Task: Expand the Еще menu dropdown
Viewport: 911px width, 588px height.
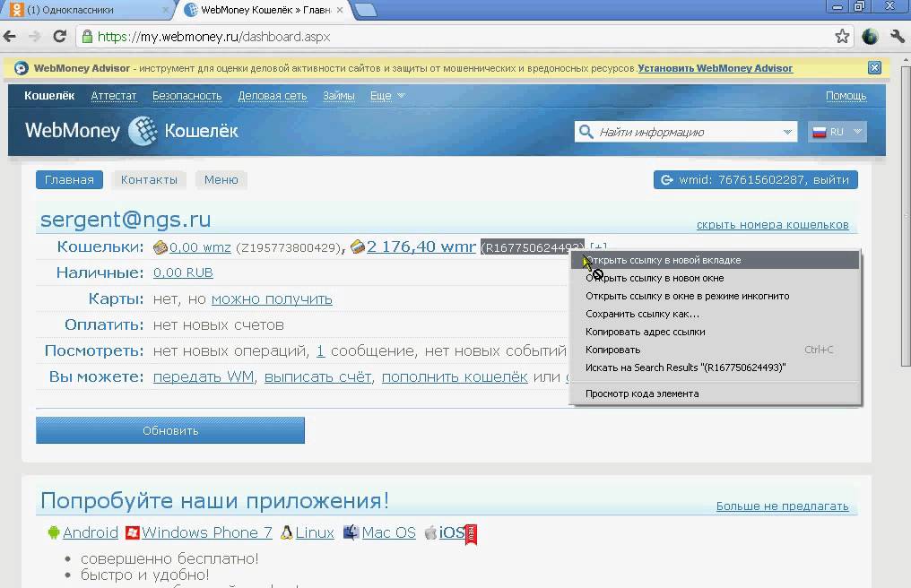Action: 387,95
